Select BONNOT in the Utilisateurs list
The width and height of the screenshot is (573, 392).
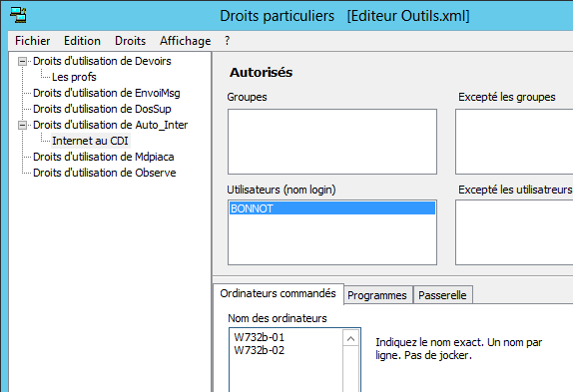pyautogui.click(x=332, y=208)
